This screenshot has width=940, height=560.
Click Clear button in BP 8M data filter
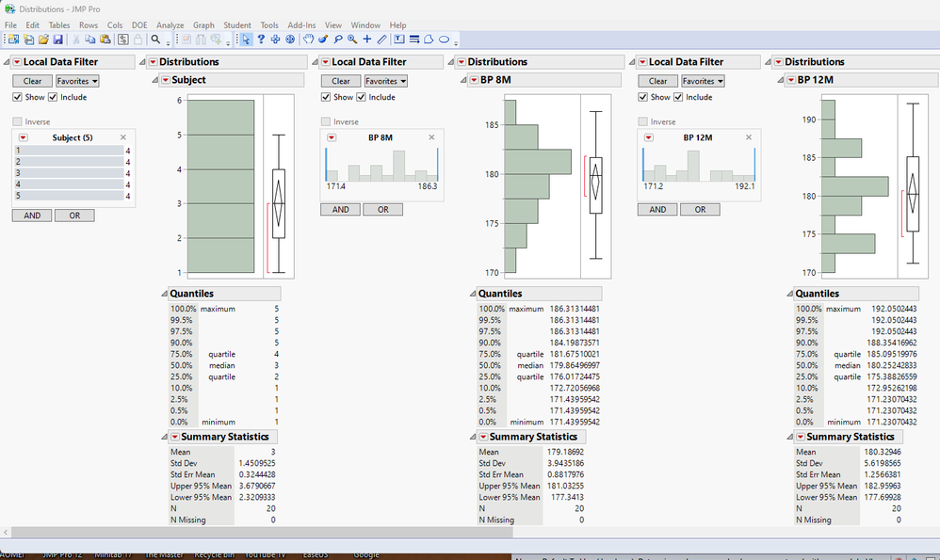[x=341, y=81]
